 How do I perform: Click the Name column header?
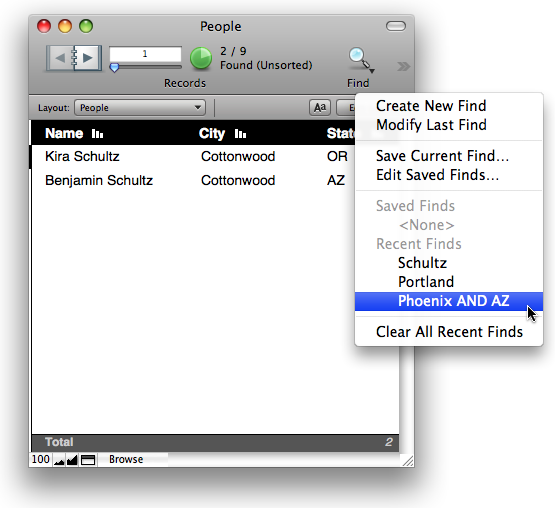pos(64,133)
